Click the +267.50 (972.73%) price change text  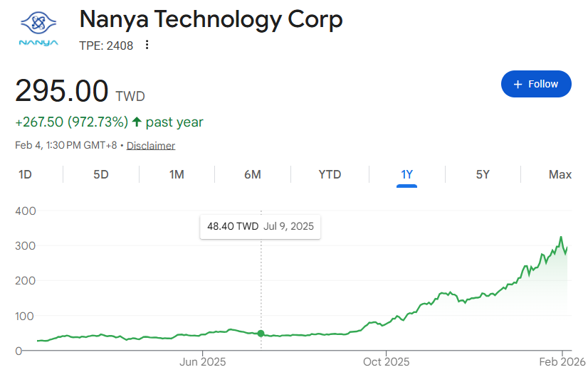pos(71,122)
